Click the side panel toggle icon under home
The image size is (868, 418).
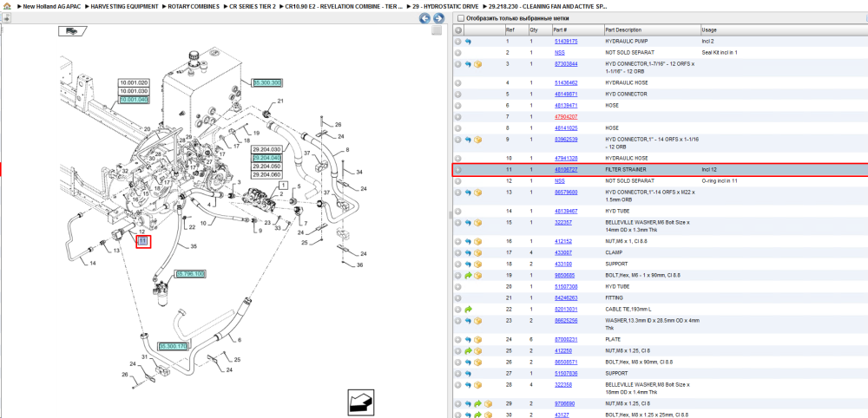point(6,17)
